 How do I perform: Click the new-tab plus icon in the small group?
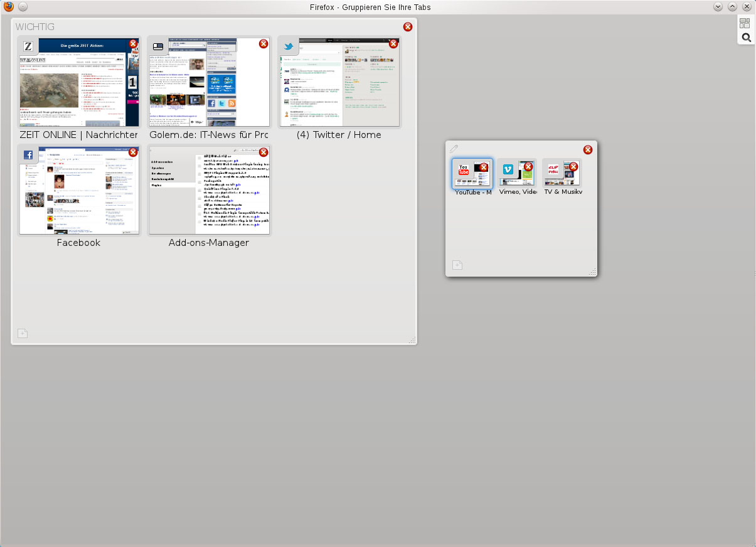(x=457, y=265)
